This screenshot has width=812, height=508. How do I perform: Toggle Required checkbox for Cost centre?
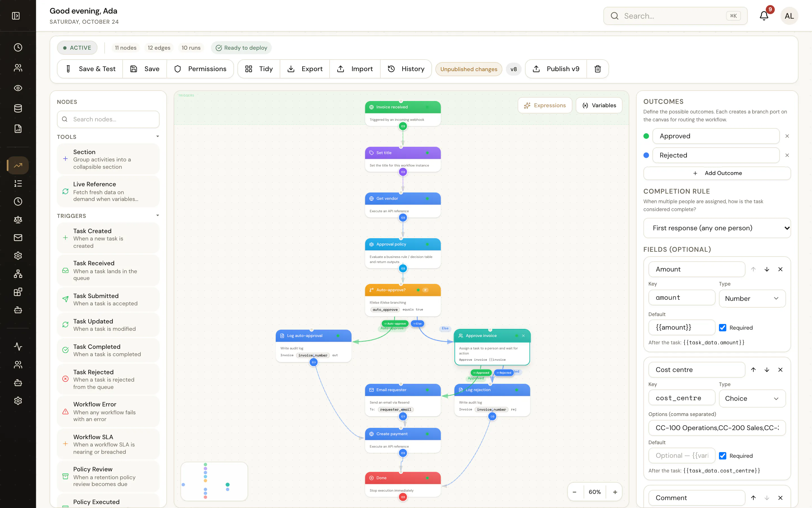click(x=723, y=456)
